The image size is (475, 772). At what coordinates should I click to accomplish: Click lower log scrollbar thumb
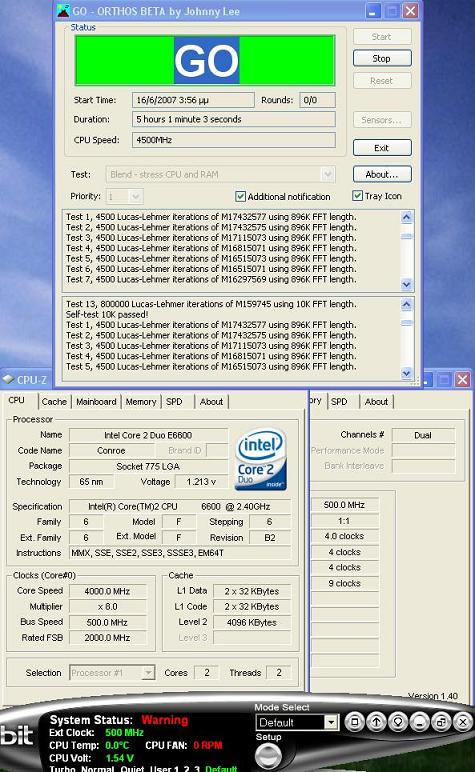pos(407,323)
